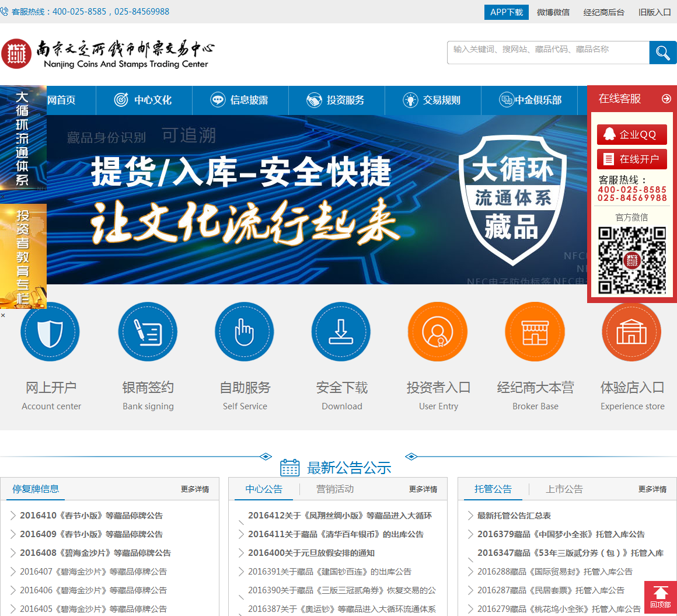Viewport: 677px width, 616px height.
Task: Open the 网上开户 shield icon
Action: 50,332
